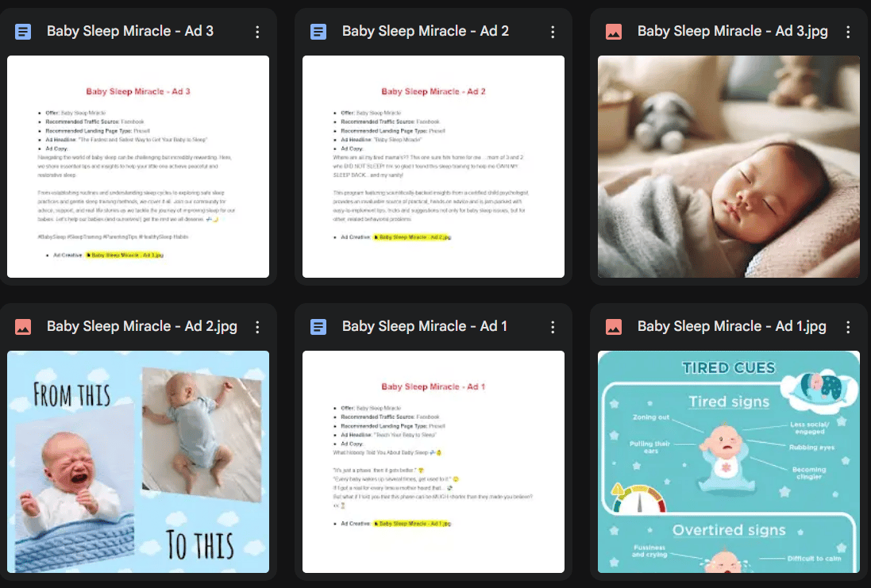
Task: Click image file icon for Ad 3.jpg
Action: point(614,32)
